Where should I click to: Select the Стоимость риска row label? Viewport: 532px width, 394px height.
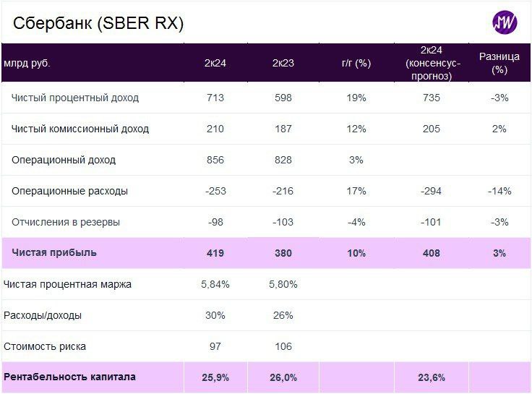point(45,346)
